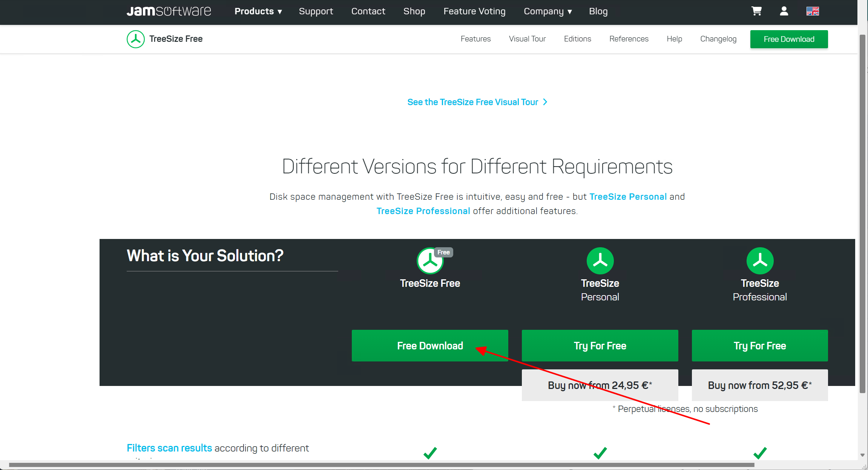
Task: Click the 'Different Versions for Different Requirements' heading
Action: tap(477, 166)
